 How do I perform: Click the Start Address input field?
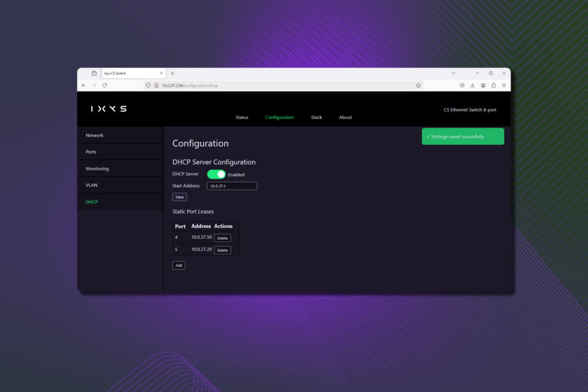click(232, 186)
